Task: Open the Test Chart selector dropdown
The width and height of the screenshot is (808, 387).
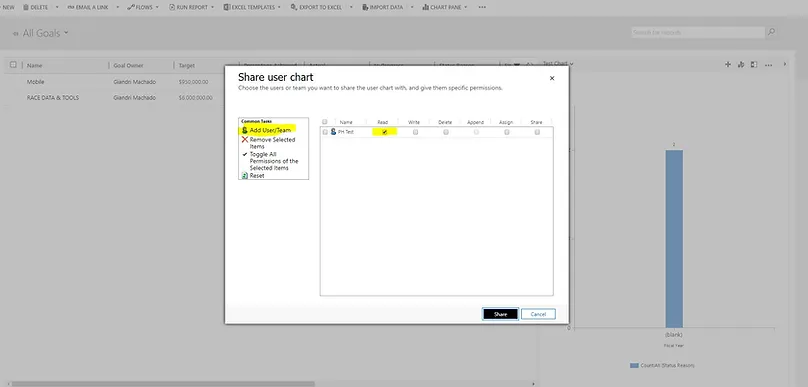Action: (571, 64)
